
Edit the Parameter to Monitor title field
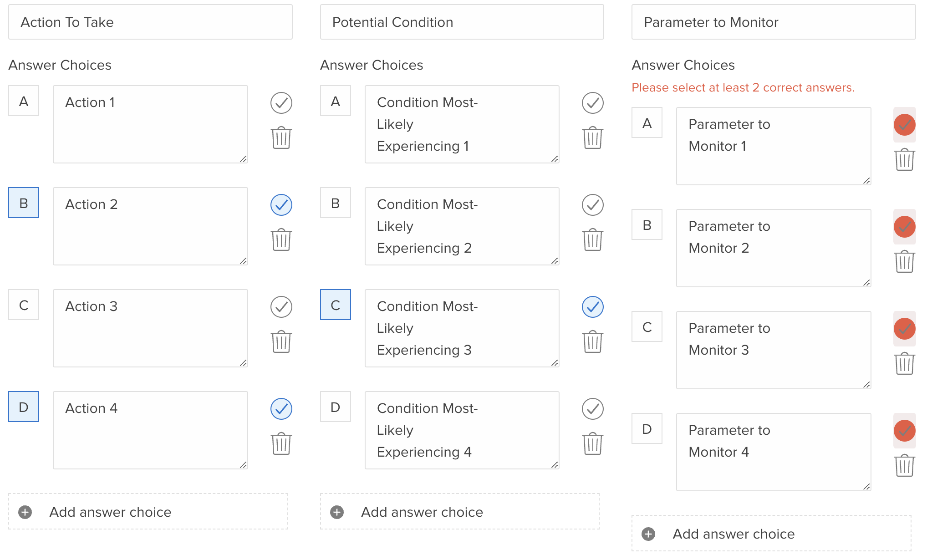(774, 22)
